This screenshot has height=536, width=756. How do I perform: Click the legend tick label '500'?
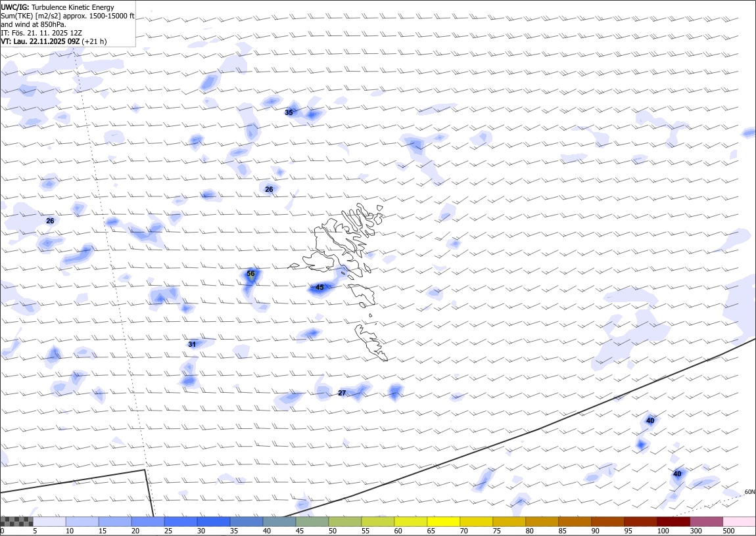[728, 531]
